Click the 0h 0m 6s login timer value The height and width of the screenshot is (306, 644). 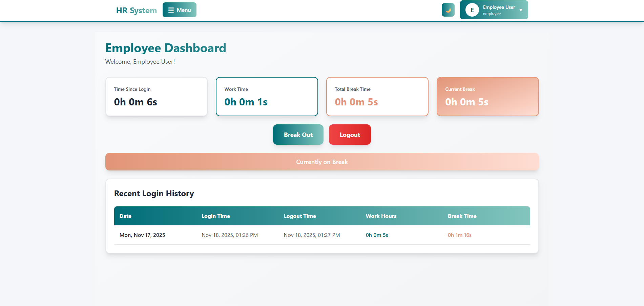(x=136, y=102)
